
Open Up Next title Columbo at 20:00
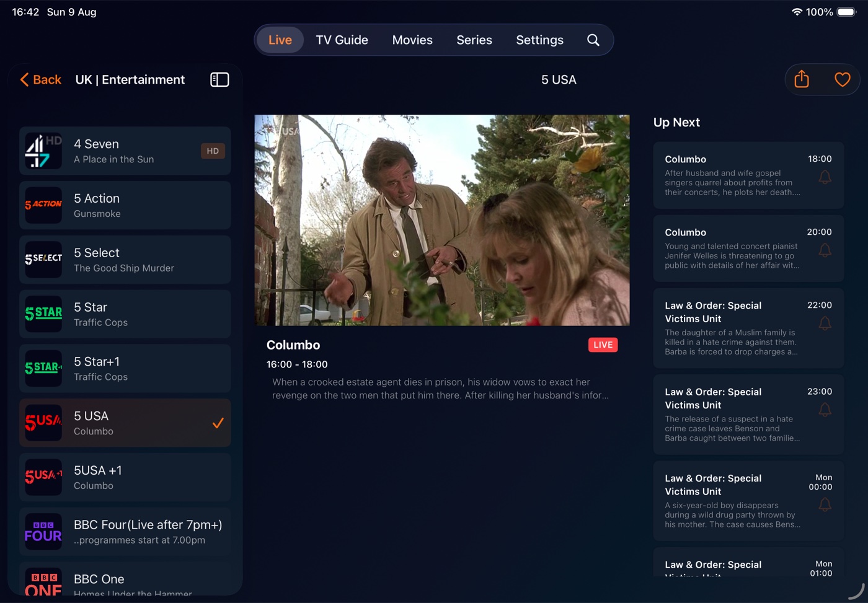pyautogui.click(x=685, y=232)
